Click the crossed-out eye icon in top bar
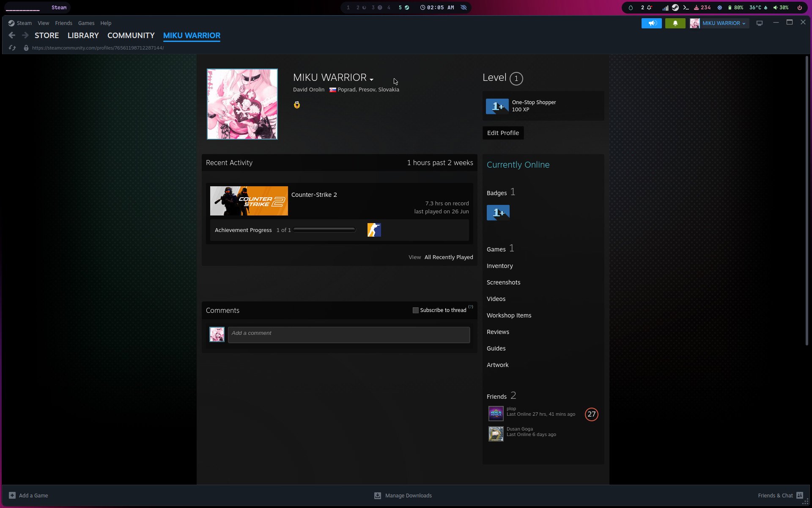Screen dimensions: 812x508 464,8
